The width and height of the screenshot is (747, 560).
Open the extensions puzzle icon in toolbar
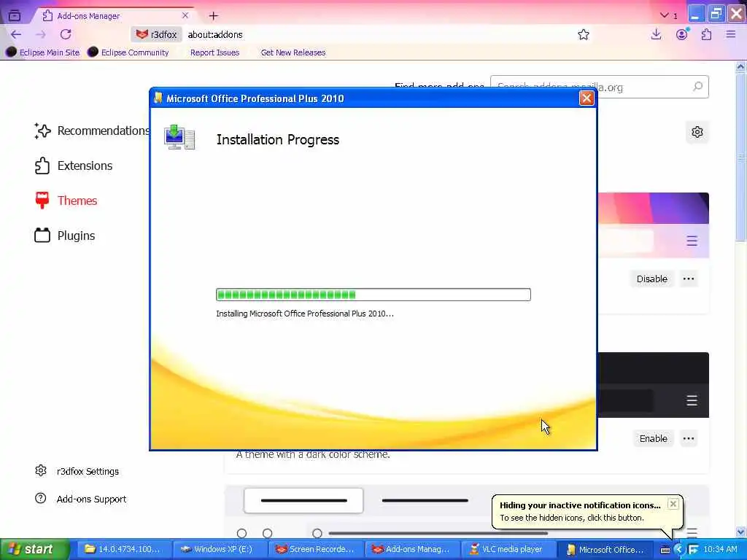coord(706,34)
